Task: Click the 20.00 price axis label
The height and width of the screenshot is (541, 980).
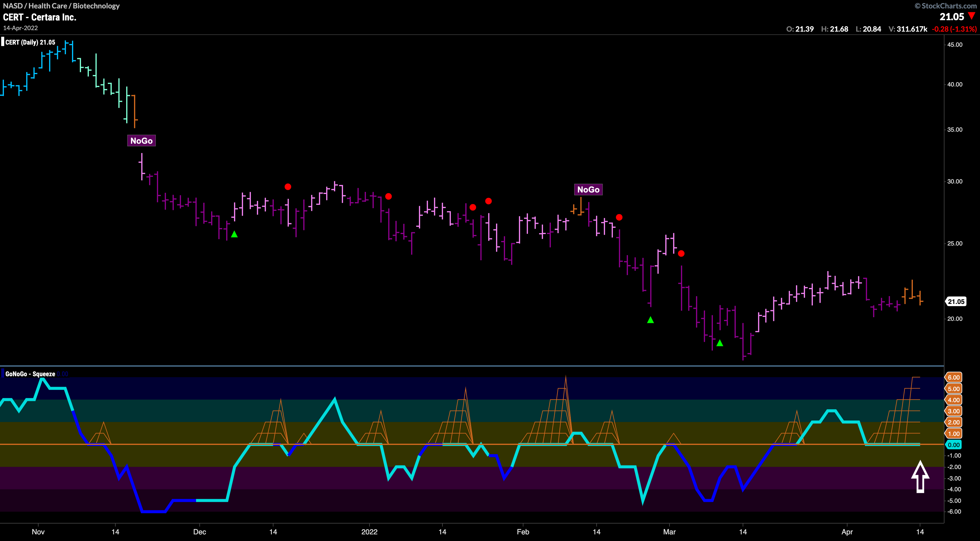Action: click(955, 319)
